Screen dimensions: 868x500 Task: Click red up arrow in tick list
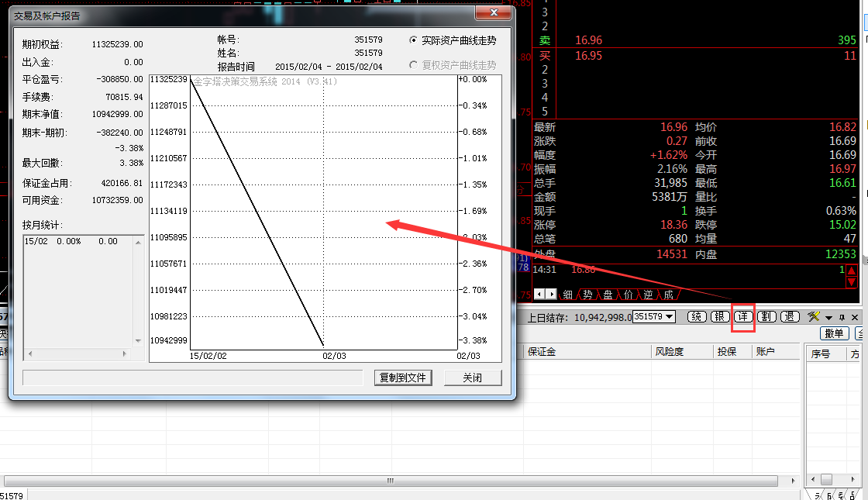(851, 271)
